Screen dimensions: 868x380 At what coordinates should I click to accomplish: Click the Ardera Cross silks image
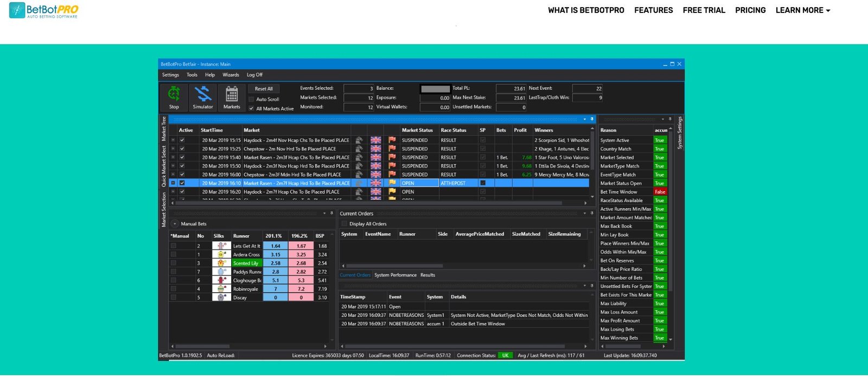pyautogui.click(x=221, y=254)
